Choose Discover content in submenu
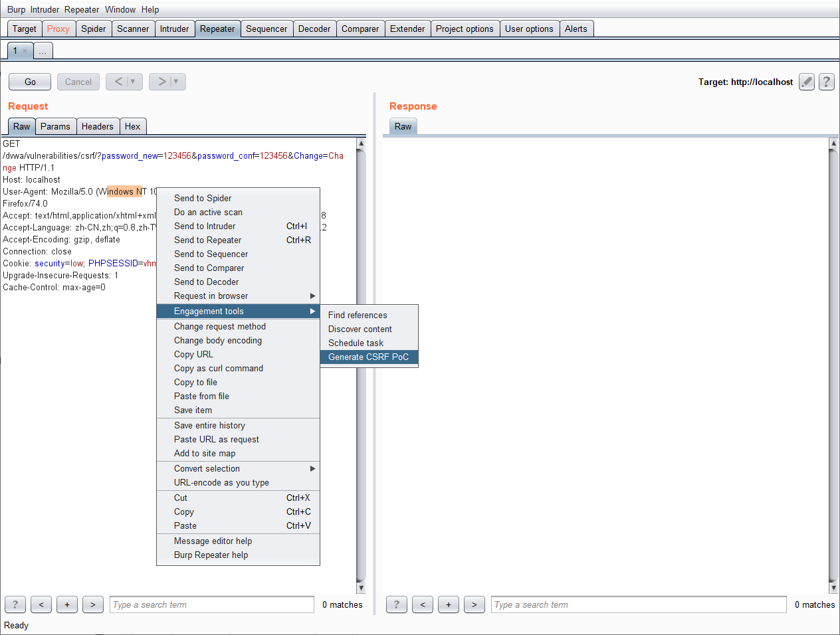The image size is (840, 635). [369, 329]
